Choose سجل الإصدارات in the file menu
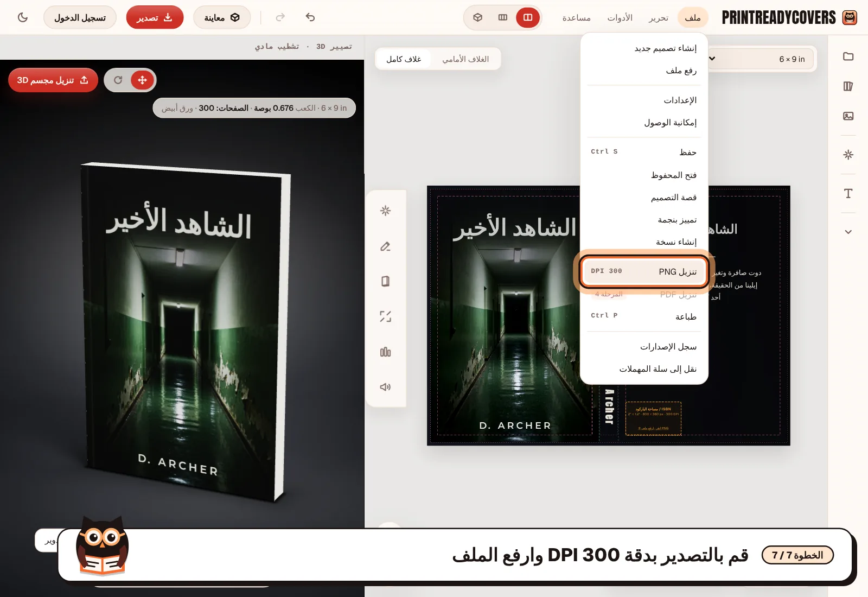 tap(644, 346)
